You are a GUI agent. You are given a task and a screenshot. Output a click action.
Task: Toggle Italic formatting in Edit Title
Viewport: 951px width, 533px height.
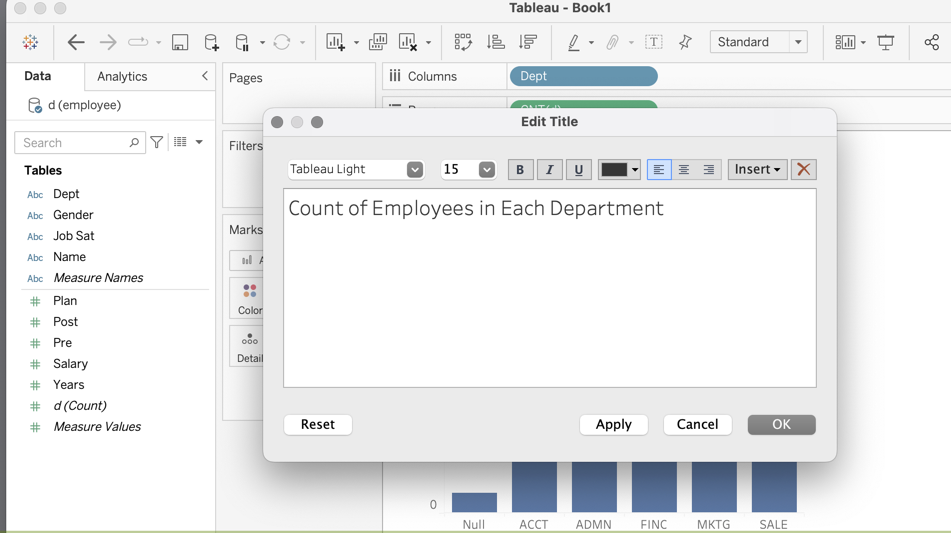[549, 170]
